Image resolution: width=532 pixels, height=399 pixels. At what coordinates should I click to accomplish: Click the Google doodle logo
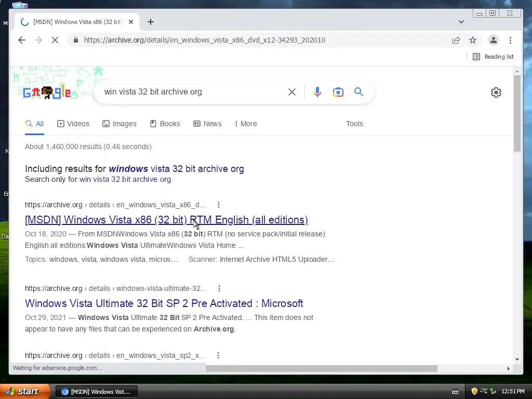coord(47,92)
